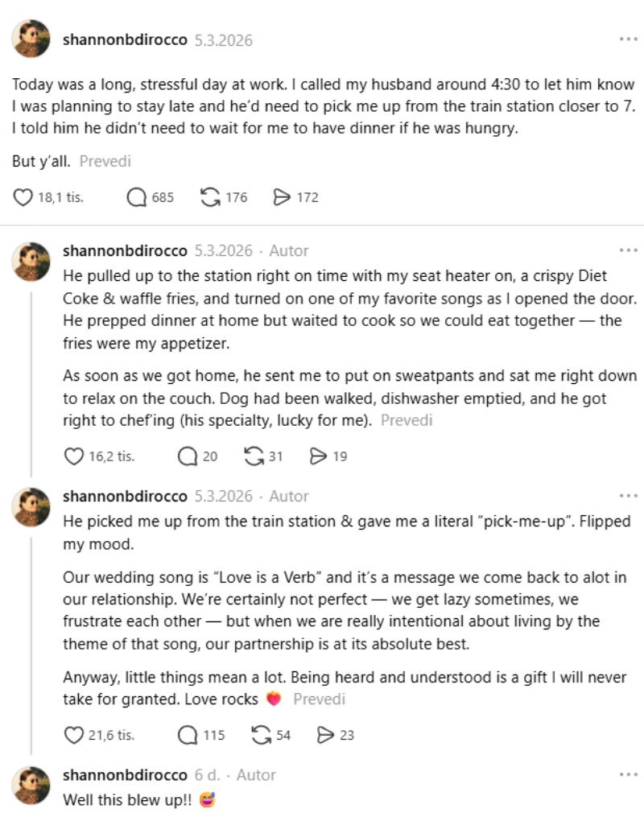
Task: Repost the reply with 31 reposts
Action: [254, 456]
